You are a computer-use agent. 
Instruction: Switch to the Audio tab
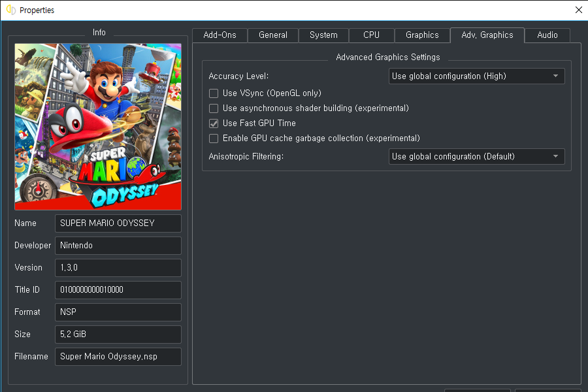(547, 35)
